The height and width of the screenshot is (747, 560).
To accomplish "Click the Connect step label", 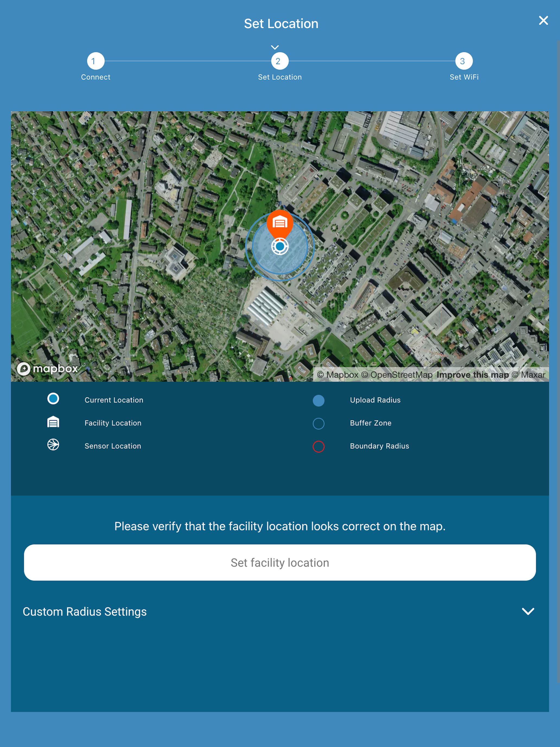I will tap(96, 77).
